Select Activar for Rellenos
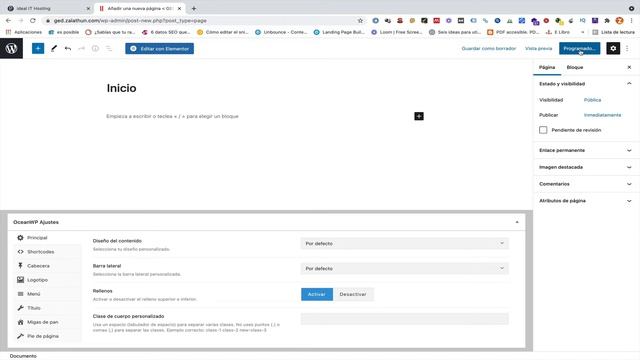 [x=317, y=294]
